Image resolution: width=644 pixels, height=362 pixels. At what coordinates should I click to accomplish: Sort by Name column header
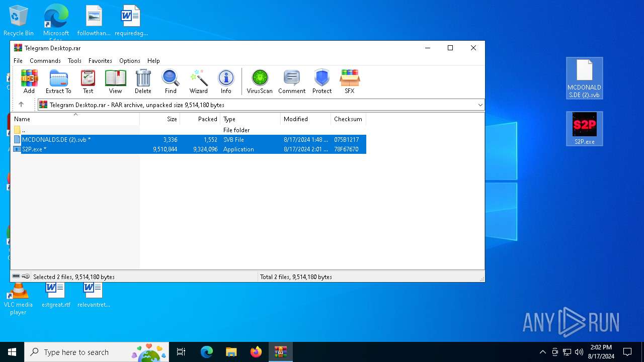(75, 119)
